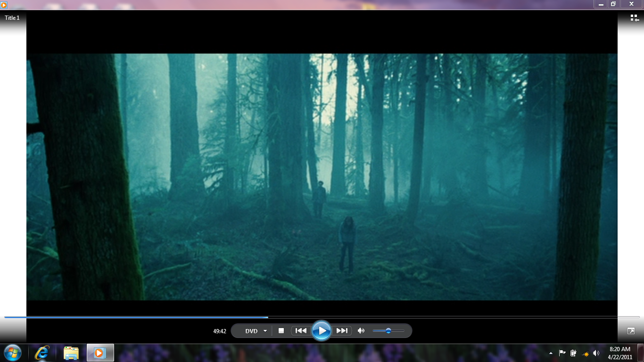The height and width of the screenshot is (362, 644).
Task: Switch to Library mode
Action: 634,17
